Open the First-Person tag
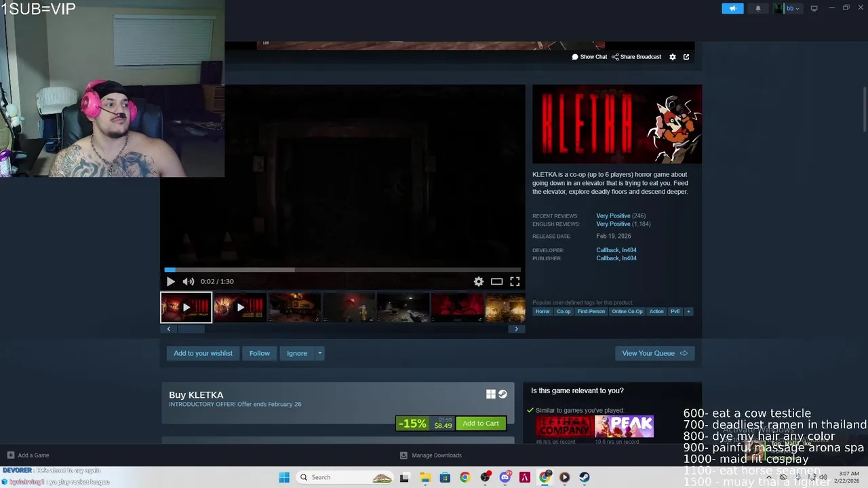The width and height of the screenshot is (868, 488). [591, 312]
